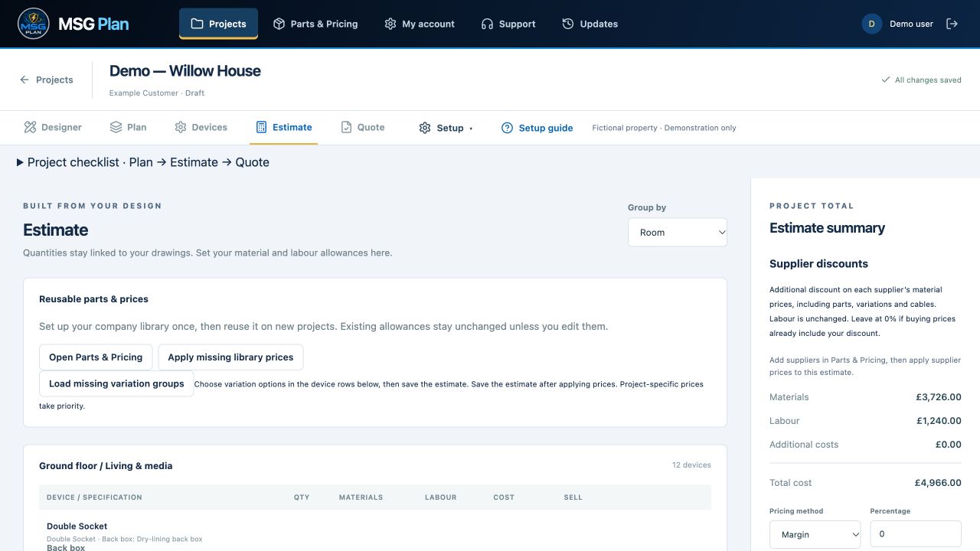
Task: Click the calculator icon on Estimate tab
Action: [x=262, y=127]
